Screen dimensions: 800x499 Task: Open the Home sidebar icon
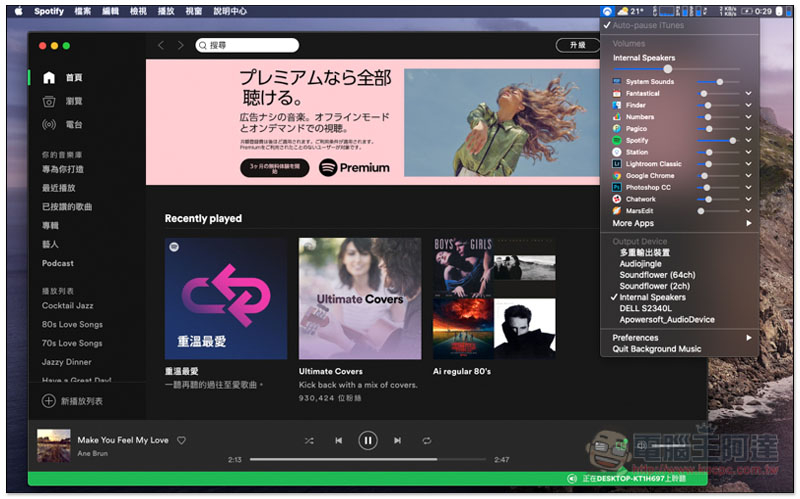(49, 78)
